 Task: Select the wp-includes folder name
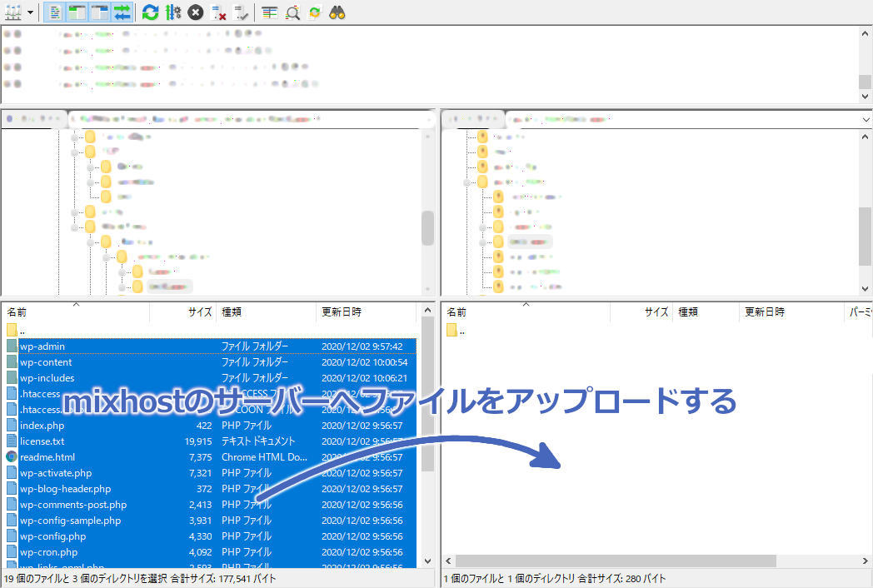(x=47, y=377)
